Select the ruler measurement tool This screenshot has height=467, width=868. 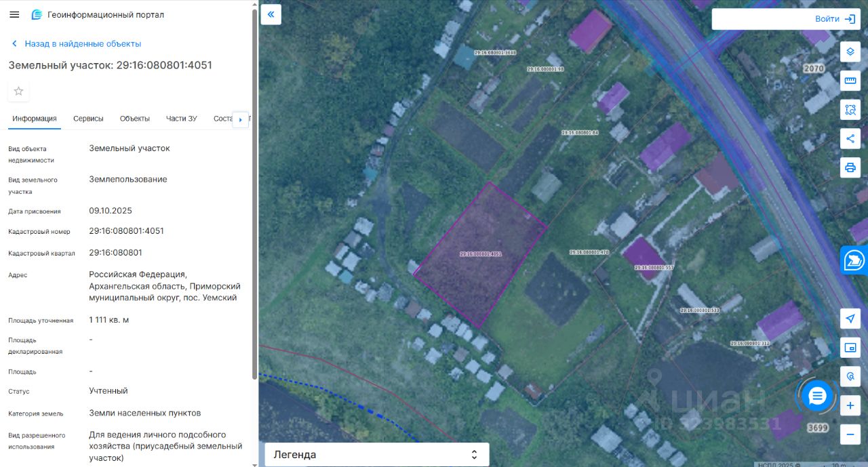[850, 81]
